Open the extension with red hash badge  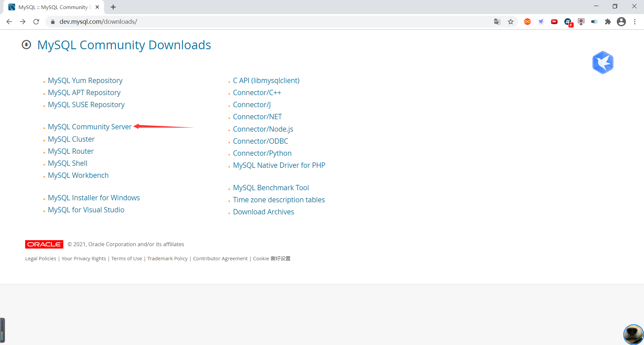click(x=568, y=22)
